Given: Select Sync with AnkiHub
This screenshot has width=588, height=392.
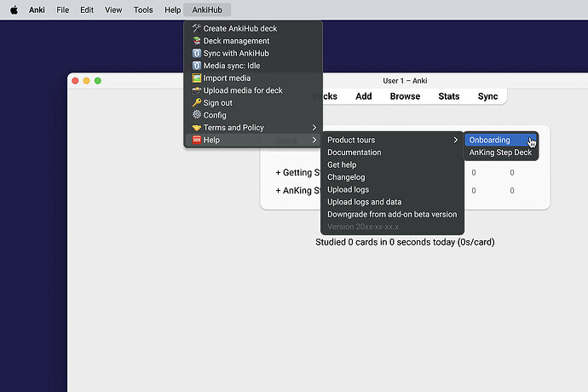Looking at the screenshot, I should coord(253,53).
